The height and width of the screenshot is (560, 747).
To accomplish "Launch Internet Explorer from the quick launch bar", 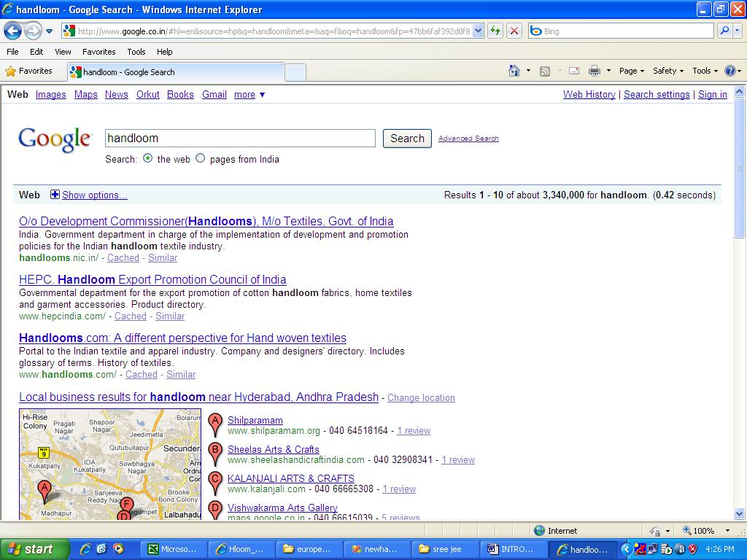I will pos(86,549).
